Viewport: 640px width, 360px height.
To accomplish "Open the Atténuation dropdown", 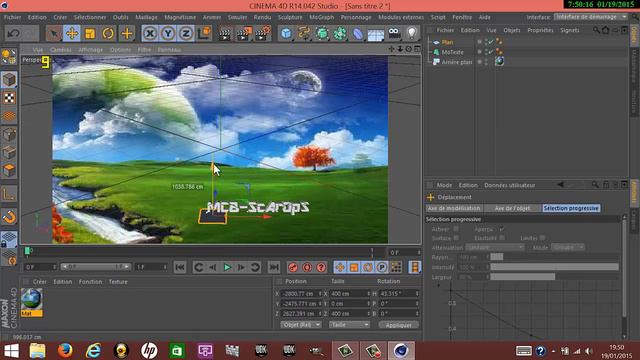I will (x=494, y=247).
